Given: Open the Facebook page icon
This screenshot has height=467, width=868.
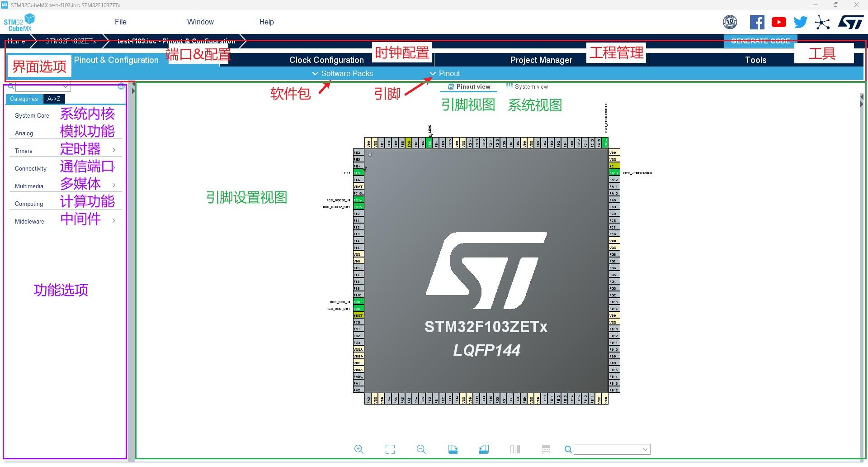Looking at the screenshot, I should pos(757,22).
